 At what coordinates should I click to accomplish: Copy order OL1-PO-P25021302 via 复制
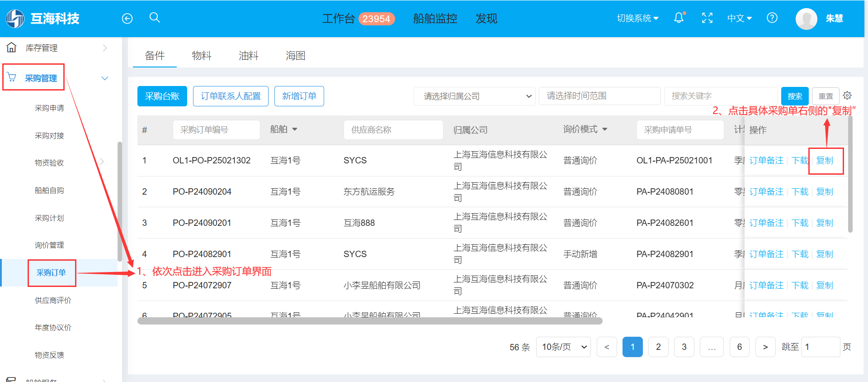[825, 161]
